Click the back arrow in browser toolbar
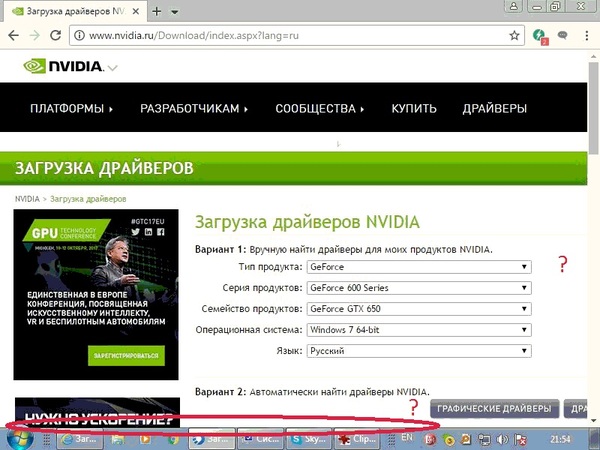This screenshot has width=600, height=450. pos(14,36)
